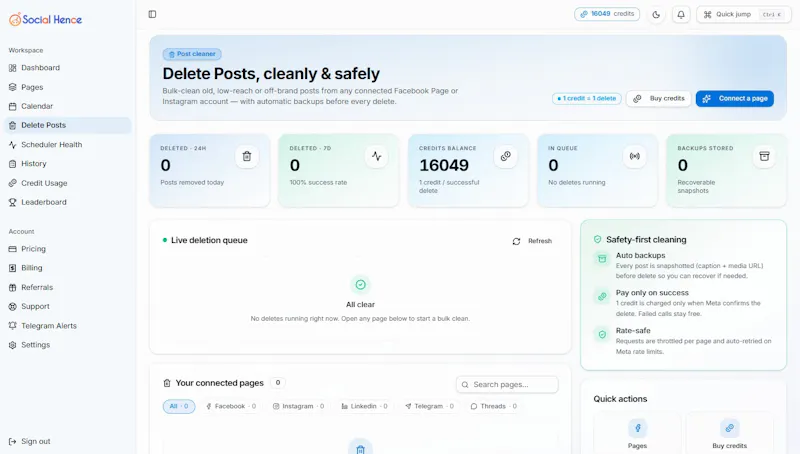Switch to dark mode moon icon
Viewport: 800px width, 454px height.
[x=656, y=15]
